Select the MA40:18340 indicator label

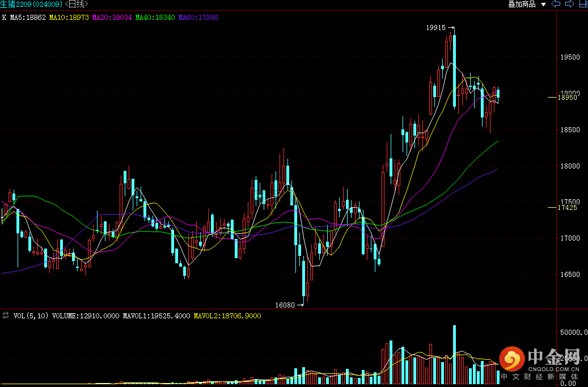pyautogui.click(x=155, y=17)
